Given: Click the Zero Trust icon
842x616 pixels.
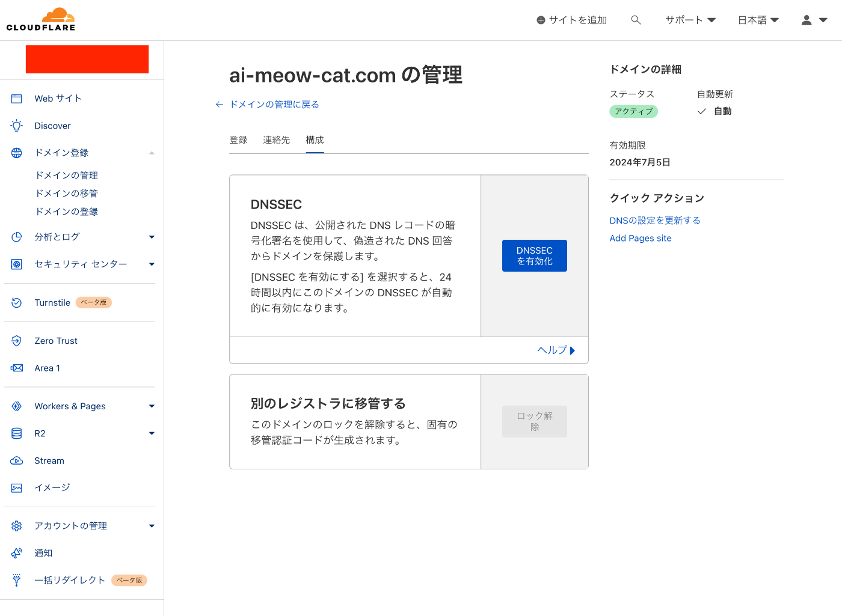Looking at the screenshot, I should 17,341.
